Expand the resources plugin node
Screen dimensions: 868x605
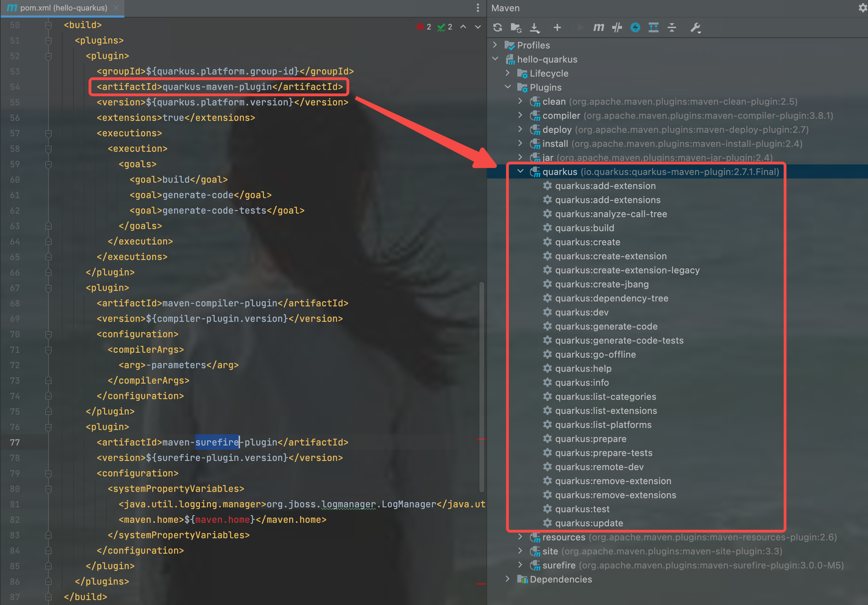click(520, 536)
